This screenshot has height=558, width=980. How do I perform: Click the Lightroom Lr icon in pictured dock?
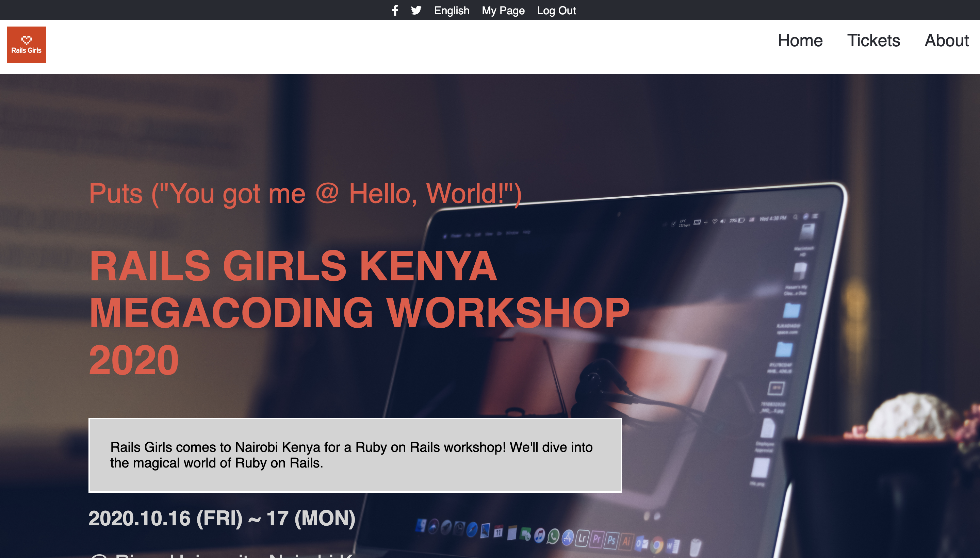click(582, 539)
